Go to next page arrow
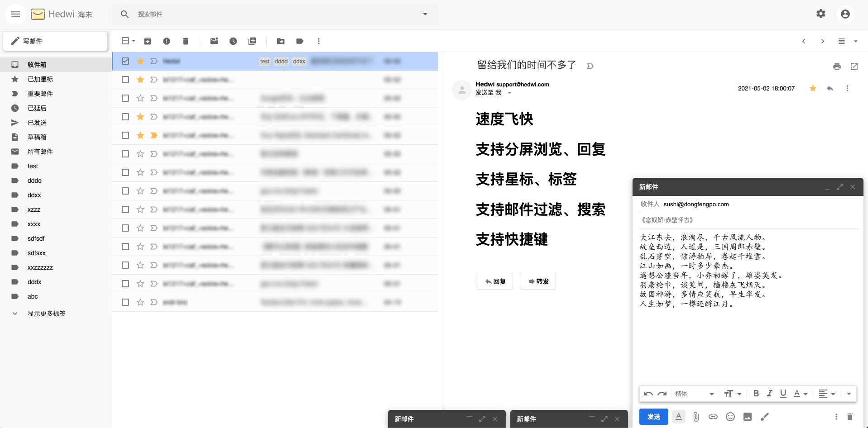Image resolution: width=868 pixels, height=428 pixels. click(823, 41)
